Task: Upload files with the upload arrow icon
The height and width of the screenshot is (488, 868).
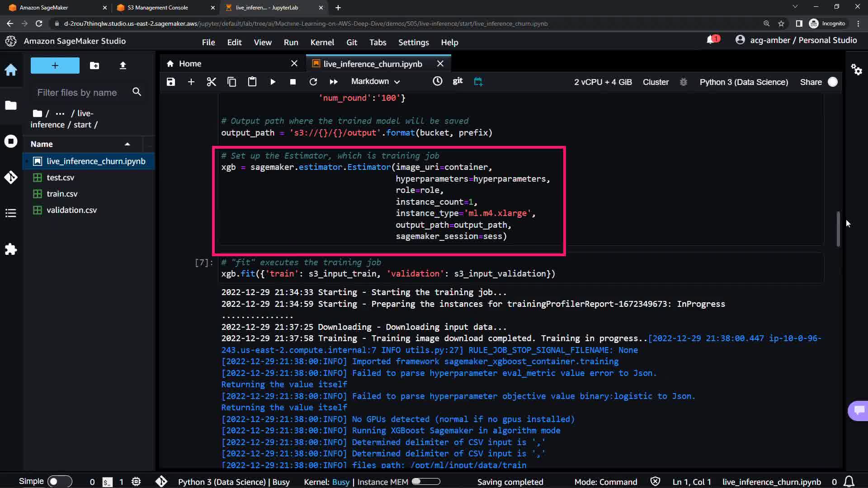Action: click(x=123, y=66)
